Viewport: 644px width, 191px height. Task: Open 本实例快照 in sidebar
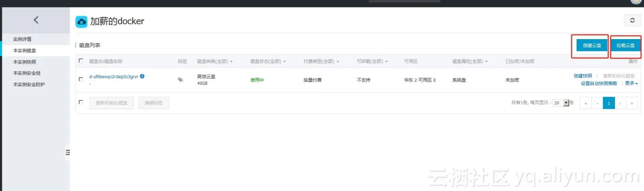click(25, 62)
